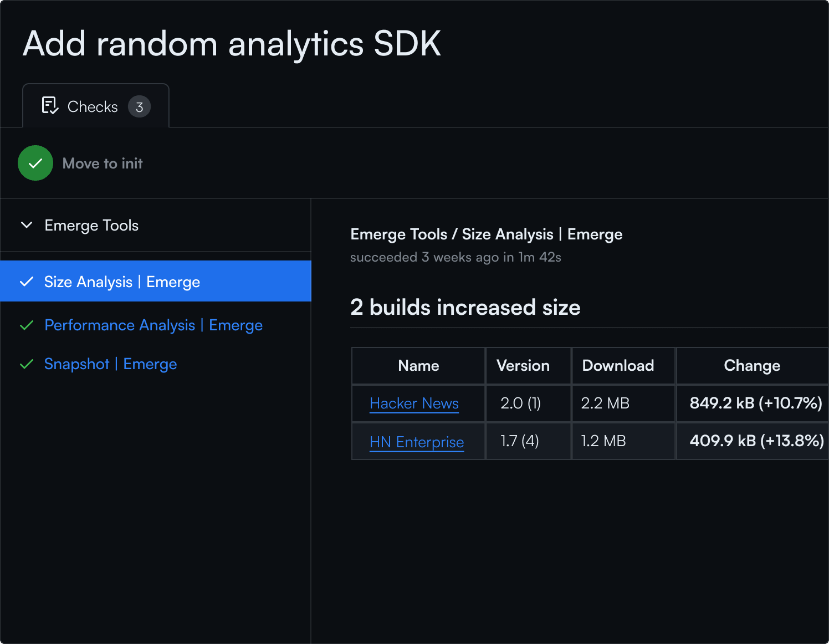
Task: Open the Hacker News build link
Action: click(414, 403)
